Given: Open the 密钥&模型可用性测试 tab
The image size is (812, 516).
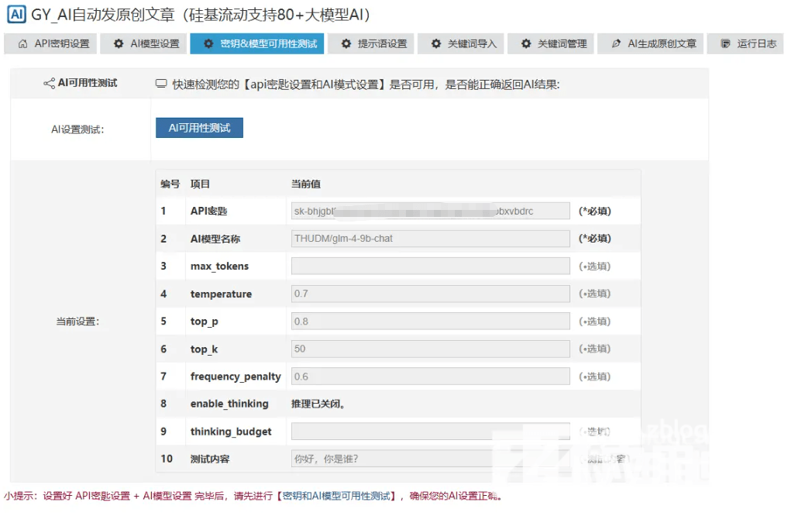Looking at the screenshot, I should pyautogui.click(x=258, y=44).
